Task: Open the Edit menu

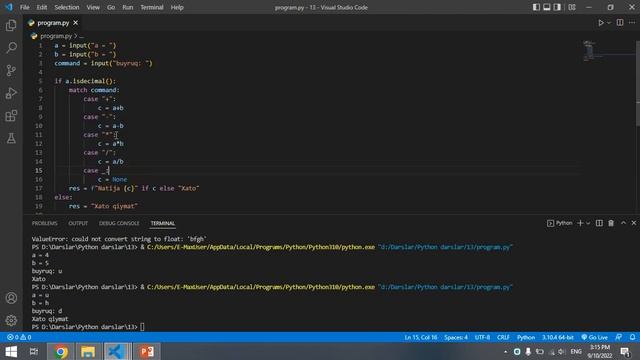Action: (42, 7)
